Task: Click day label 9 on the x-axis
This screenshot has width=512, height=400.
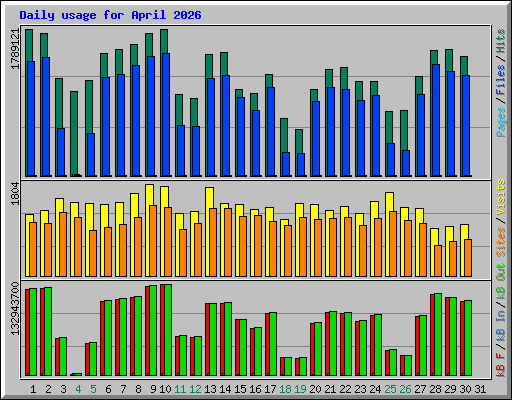Action: 153,389
